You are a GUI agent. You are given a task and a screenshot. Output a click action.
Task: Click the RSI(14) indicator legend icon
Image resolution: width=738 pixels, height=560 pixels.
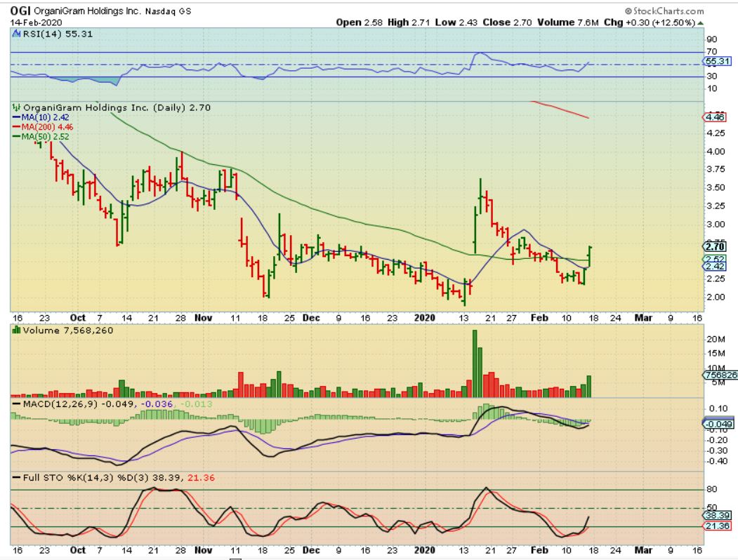(x=16, y=34)
